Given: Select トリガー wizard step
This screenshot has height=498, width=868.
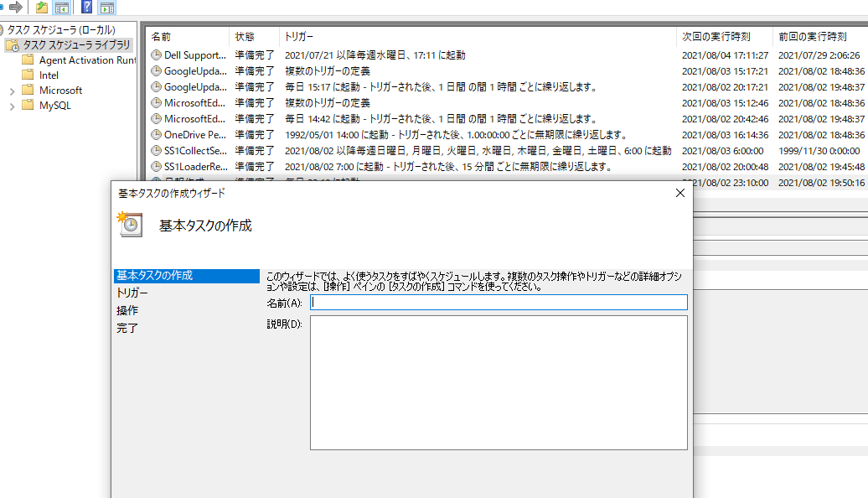Looking at the screenshot, I should pyautogui.click(x=132, y=293).
